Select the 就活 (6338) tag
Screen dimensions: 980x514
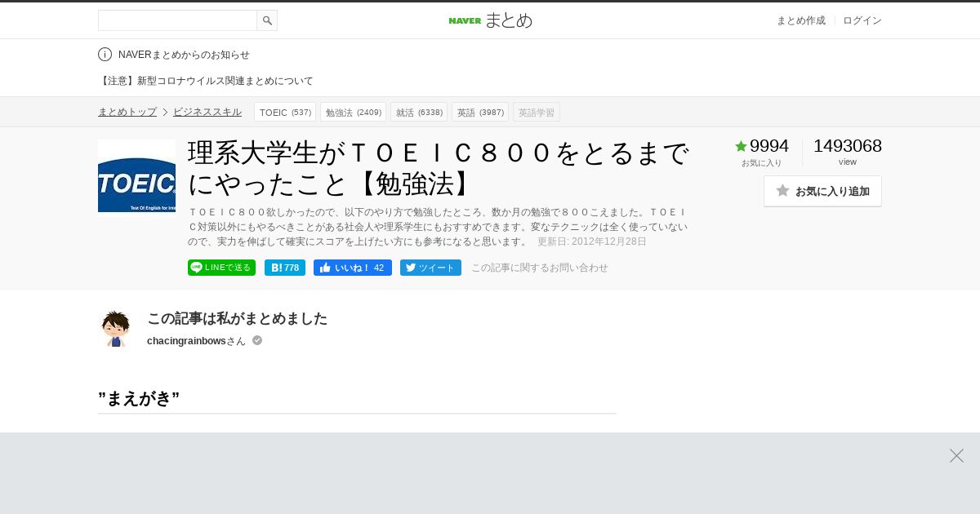pyautogui.click(x=419, y=113)
